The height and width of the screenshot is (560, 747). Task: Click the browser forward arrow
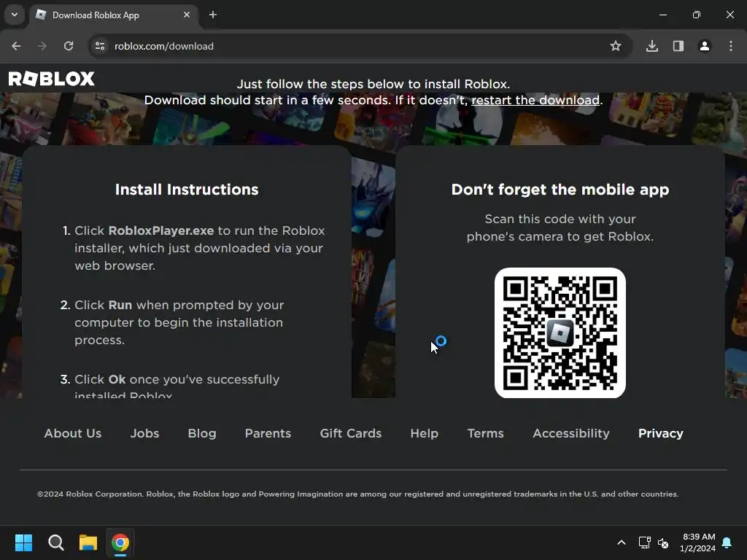point(42,46)
